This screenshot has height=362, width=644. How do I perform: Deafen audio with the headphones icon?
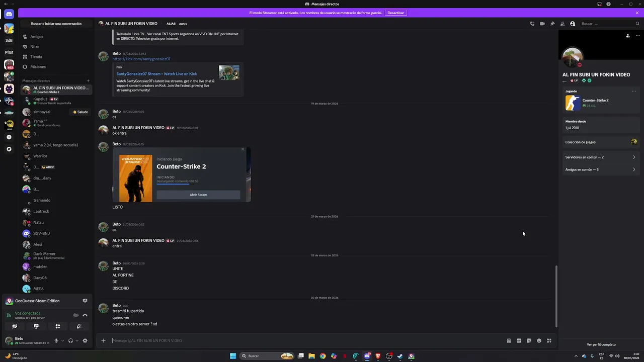coord(70,340)
